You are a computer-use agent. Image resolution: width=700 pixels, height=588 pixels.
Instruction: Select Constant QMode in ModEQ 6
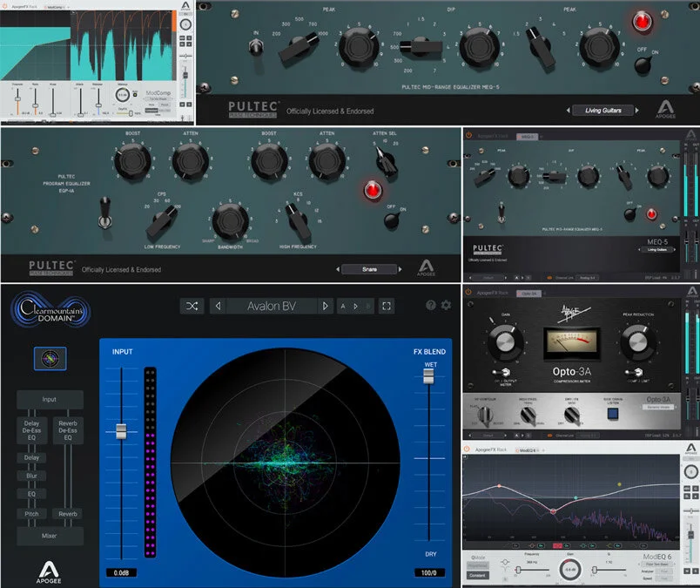tap(477, 576)
